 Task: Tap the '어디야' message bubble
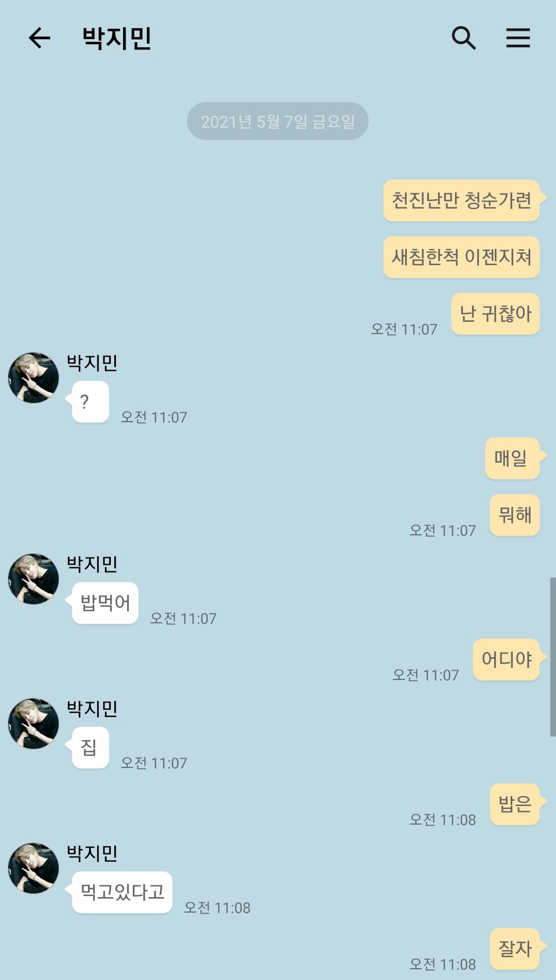click(507, 660)
